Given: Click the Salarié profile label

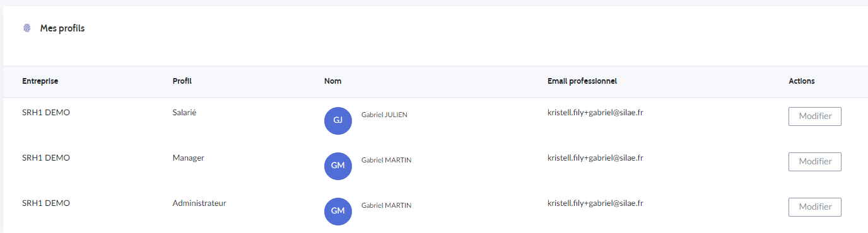Looking at the screenshot, I should click(x=185, y=113).
